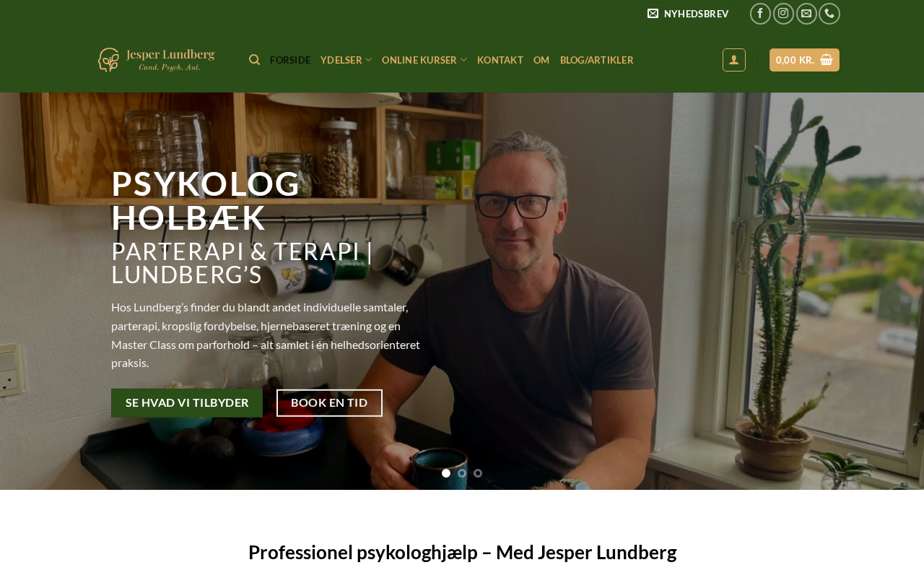
Task: Open the 0,00 kr. shopping cart
Action: tap(804, 60)
